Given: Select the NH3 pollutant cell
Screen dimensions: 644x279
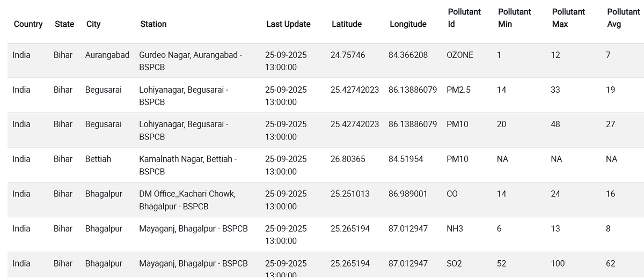Looking at the screenshot, I should [455, 229].
